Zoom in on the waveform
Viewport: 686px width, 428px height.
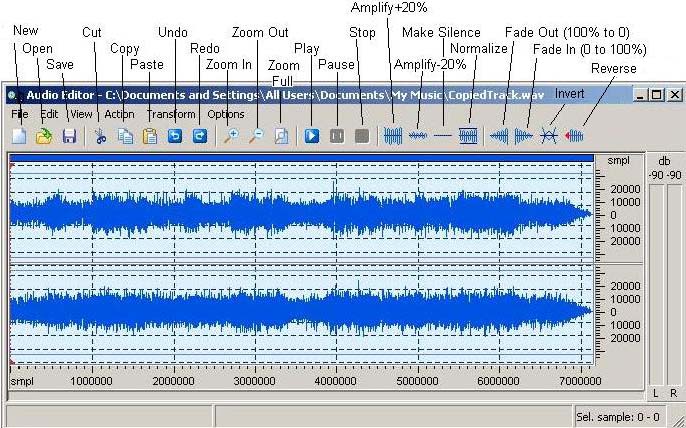(x=231, y=136)
